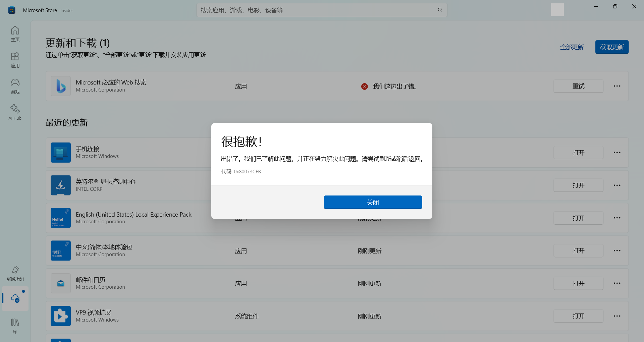Open more options for 手机连接
Screen dimensions: 644x342
[617, 153]
